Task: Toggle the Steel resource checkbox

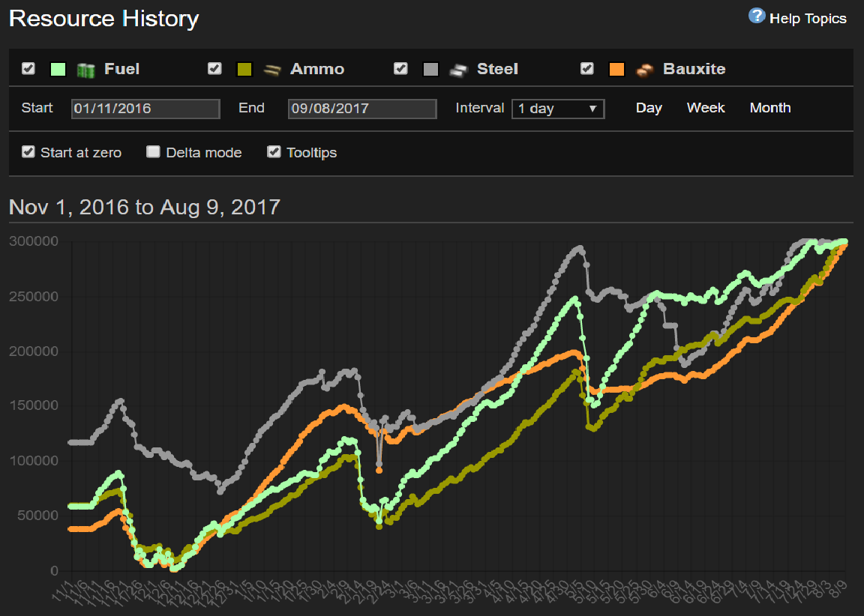Action: pyautogui.click(x=401, y=69)
